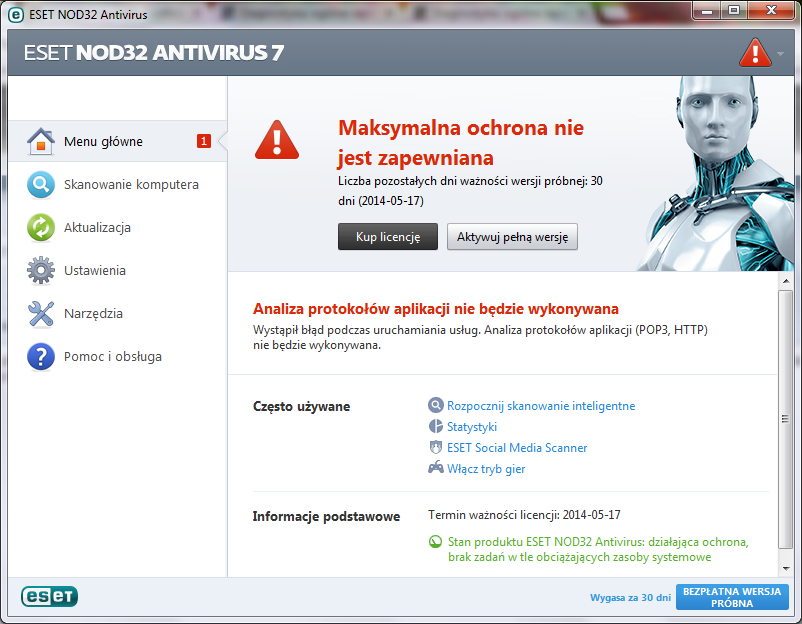Click the Social Media Scanner shield icon

435,448
